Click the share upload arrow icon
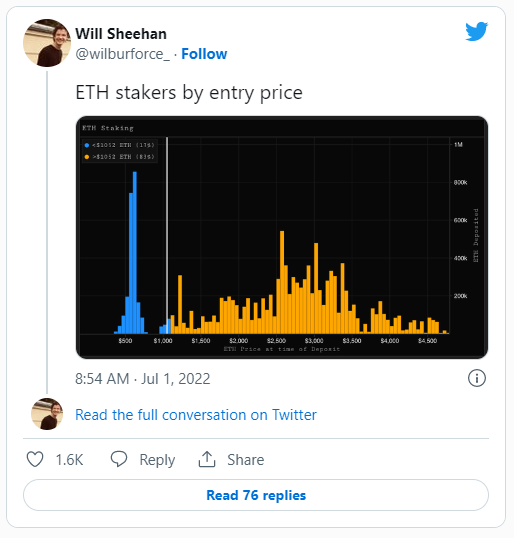The width and height of the screenshot is (514, 538). click(207, 459)
